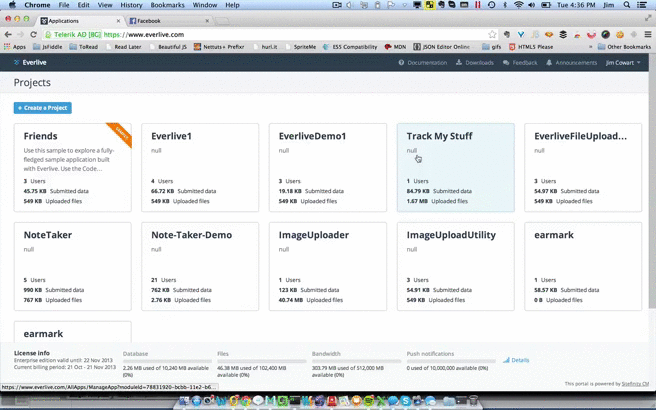Bookmark page with star icon
Screen dimensions: 656x410
tap(492, 34)
